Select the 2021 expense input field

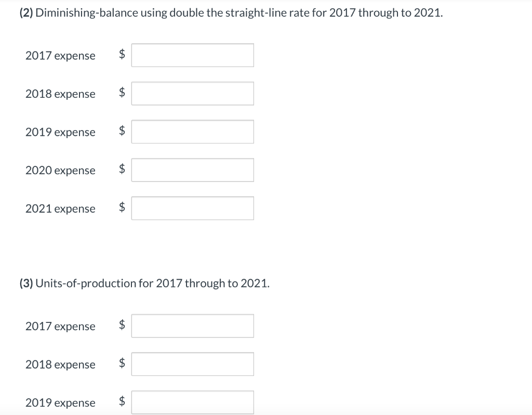click(192, 208)
